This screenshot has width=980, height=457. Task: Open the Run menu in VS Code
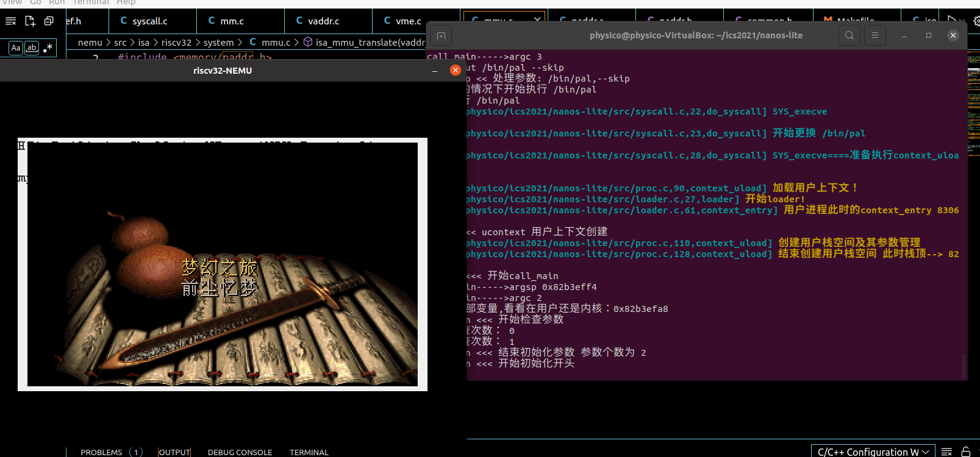tap(57, 2)
